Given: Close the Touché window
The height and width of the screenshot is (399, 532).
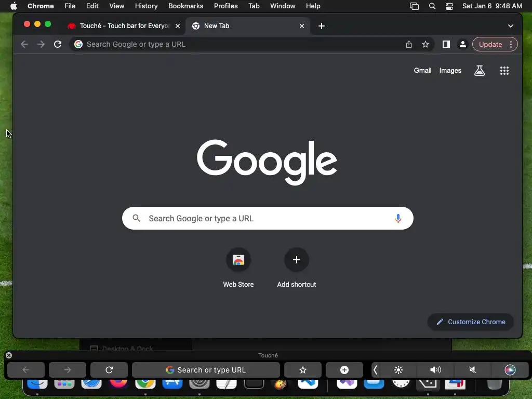Looking at the screenshot, I should 9,355.
